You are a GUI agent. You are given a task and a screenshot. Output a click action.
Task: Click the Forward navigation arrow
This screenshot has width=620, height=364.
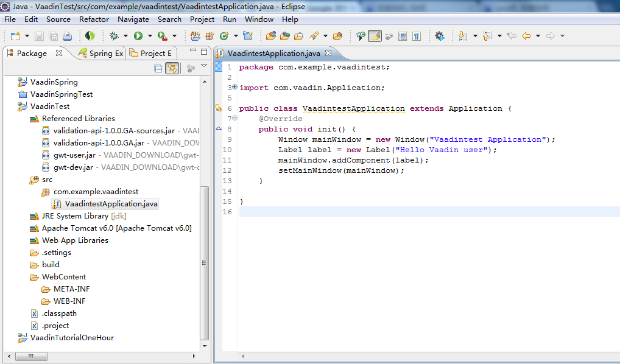(551, 36)
